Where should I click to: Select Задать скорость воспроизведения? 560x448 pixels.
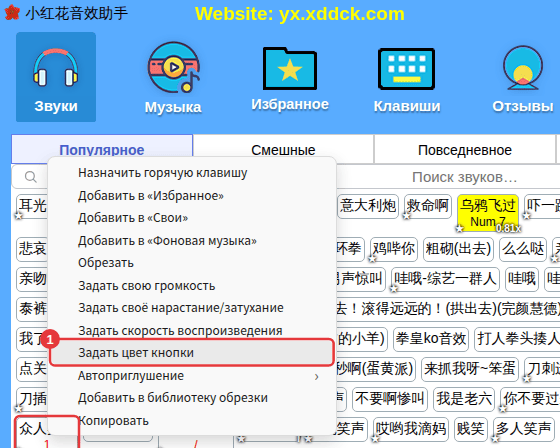[192, 331]
